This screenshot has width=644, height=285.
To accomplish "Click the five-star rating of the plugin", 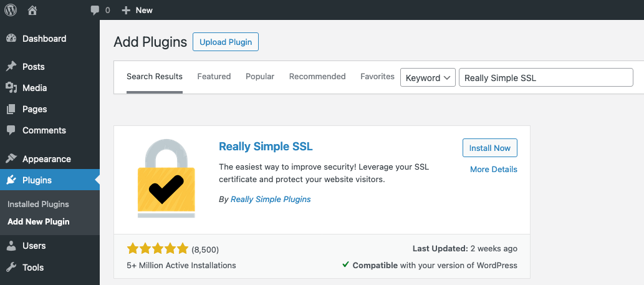I will (x=158, y=248).
